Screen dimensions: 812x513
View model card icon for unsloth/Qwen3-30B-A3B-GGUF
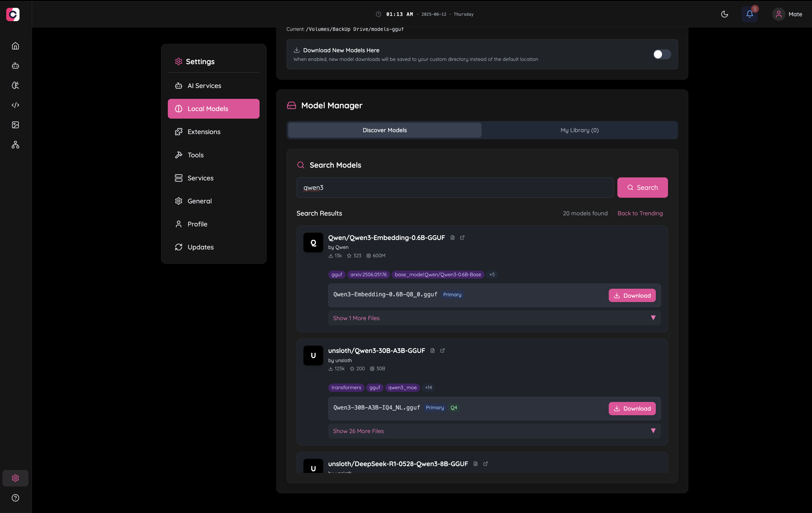click(x=433, y=351)
